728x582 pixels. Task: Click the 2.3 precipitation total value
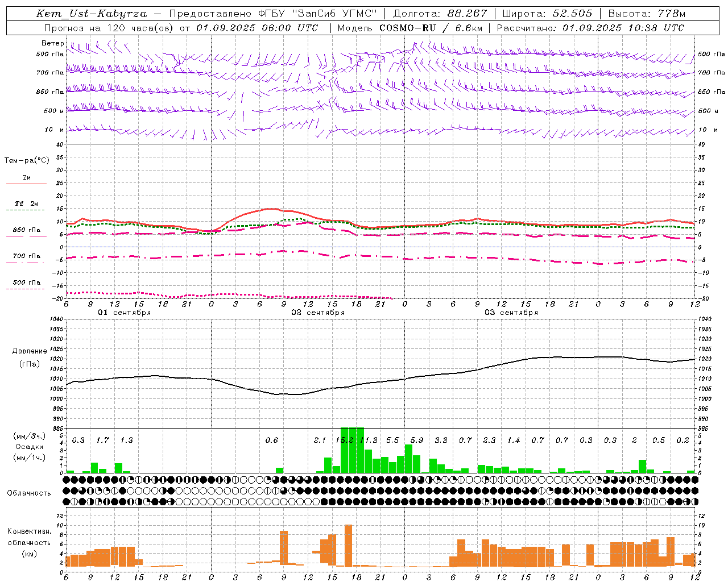(x=489, y=440)
